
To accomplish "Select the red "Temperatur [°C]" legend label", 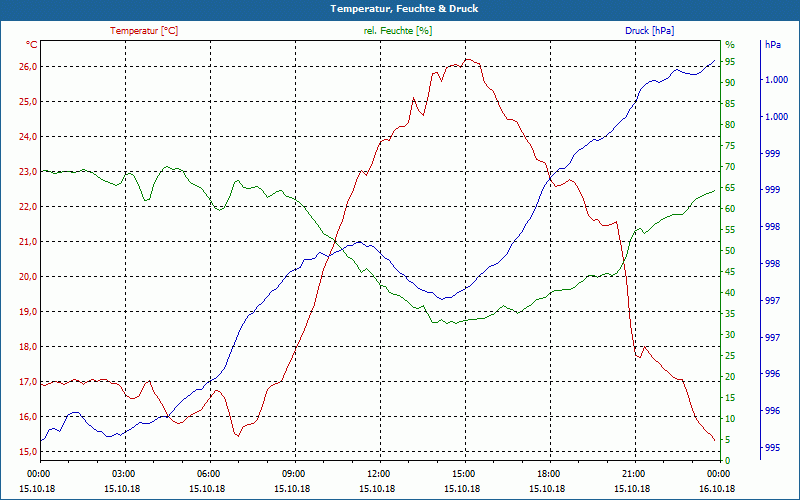I will tap(144, 31).
